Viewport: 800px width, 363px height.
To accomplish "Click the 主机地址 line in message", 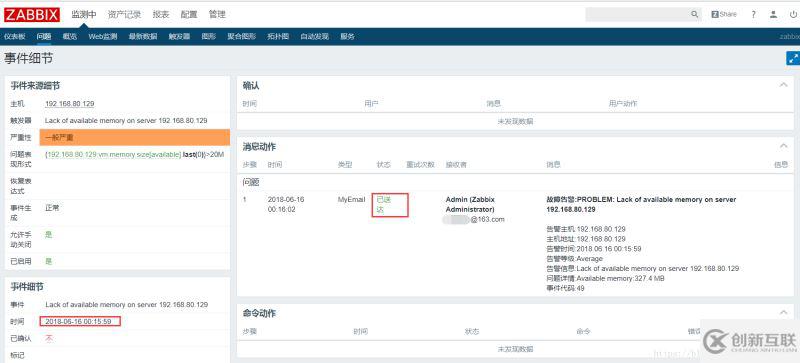I will click(x=586, y=239).
